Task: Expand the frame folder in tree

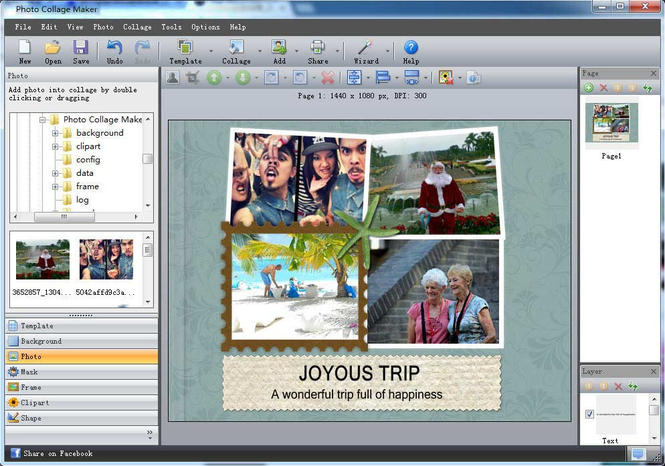Action: 55,187
